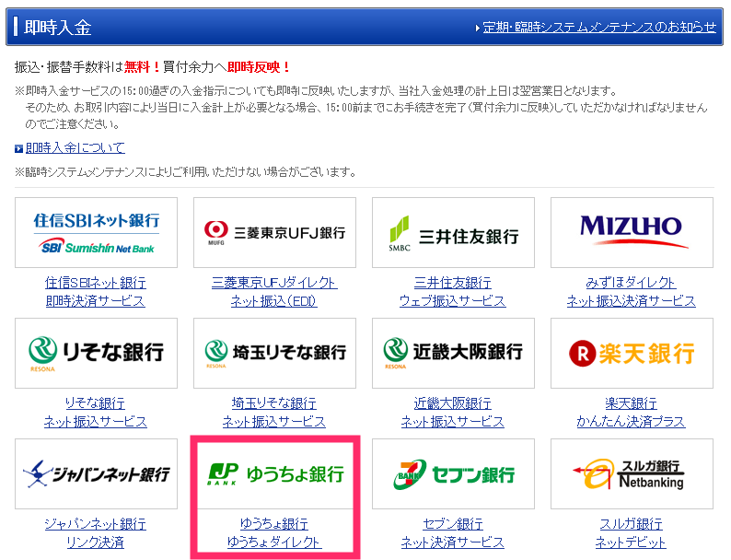731x560 pixels.
Task: Choose the MIZUHO bank logo tile
Action: (632, 233)
